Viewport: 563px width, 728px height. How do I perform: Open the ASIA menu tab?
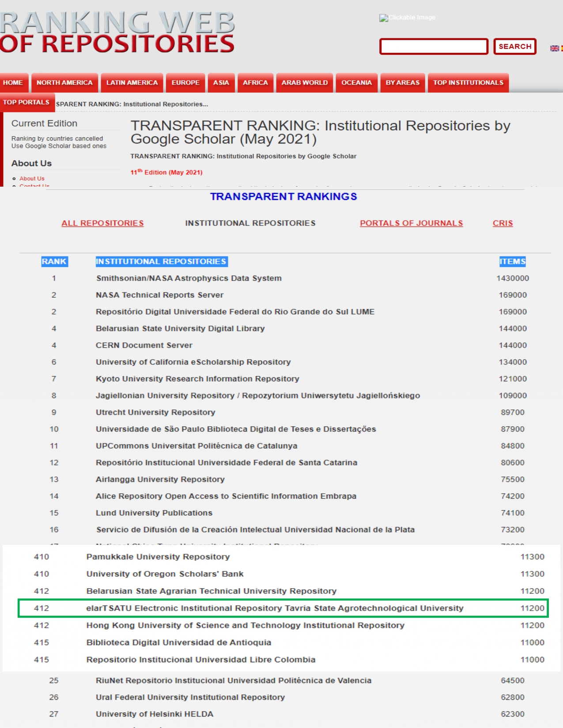(x=221, y=83)
